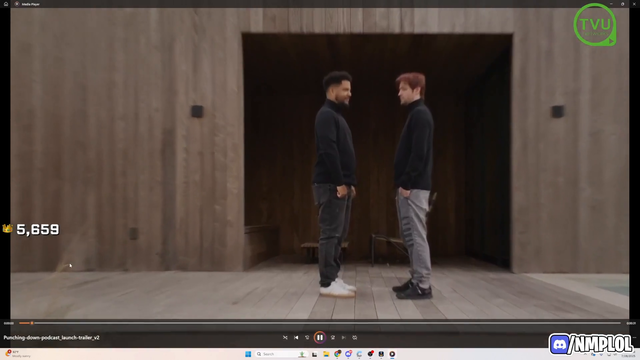Viewport: 640px width, 360px height.
Task: Open the Windows Start menu
Action: [x=248, y=354]
